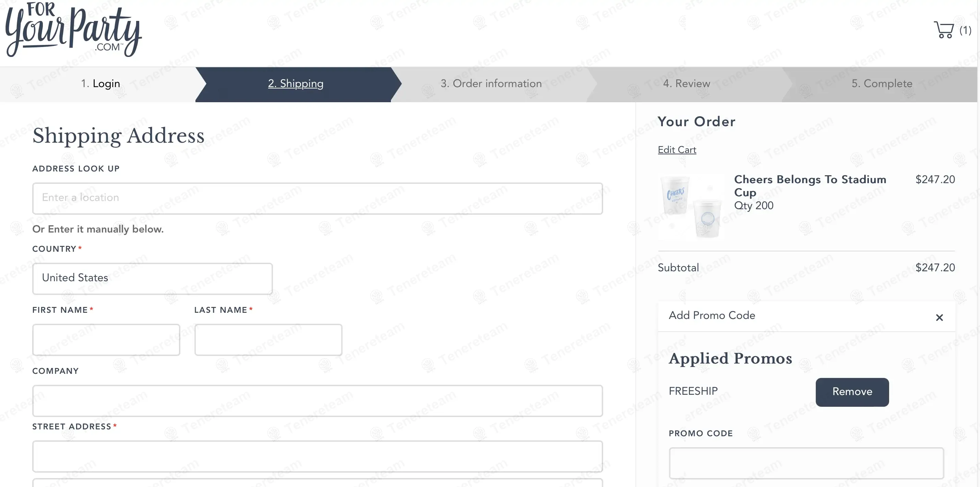Remove the FREESHIP promo
980x487 pixels.
point(852,392)
